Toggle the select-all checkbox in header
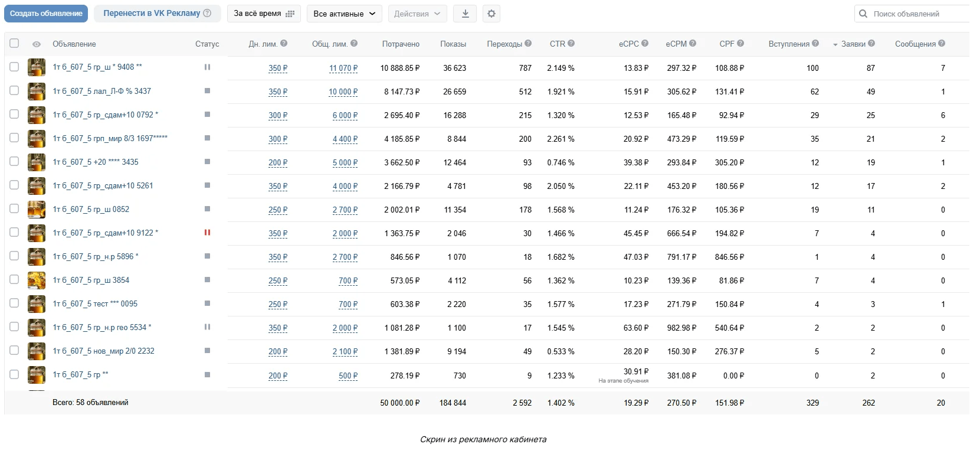Viewport: 980px width, 457px height. click(x=14, y=43)
